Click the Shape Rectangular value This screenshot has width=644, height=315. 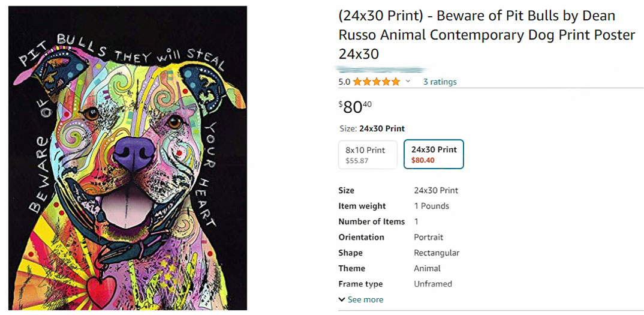click(x=436, y=253)
